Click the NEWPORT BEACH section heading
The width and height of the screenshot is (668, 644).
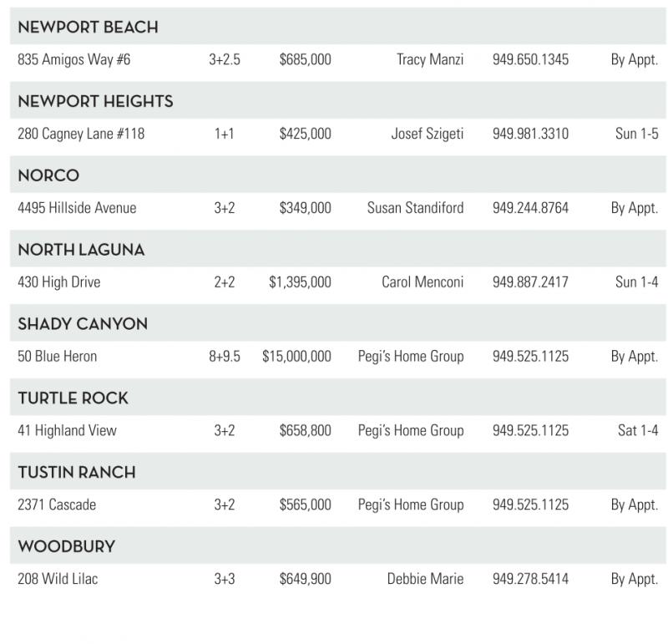point(88,28)
